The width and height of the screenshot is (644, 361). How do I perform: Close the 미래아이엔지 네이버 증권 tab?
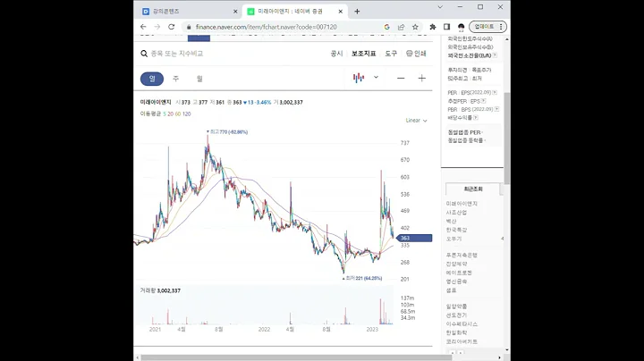coord(340,12)
